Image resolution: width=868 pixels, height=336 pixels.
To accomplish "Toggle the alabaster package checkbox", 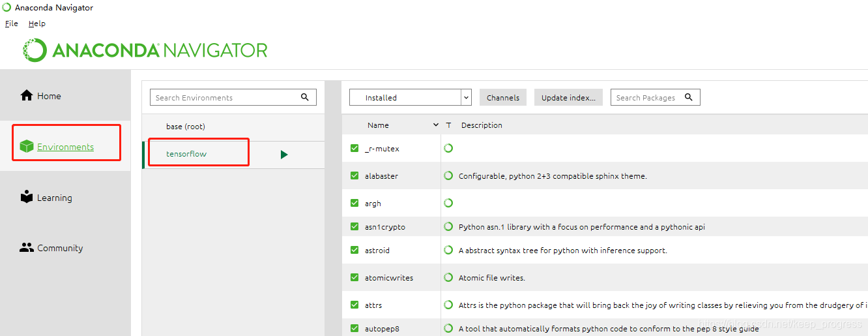I will click(354, 176).
